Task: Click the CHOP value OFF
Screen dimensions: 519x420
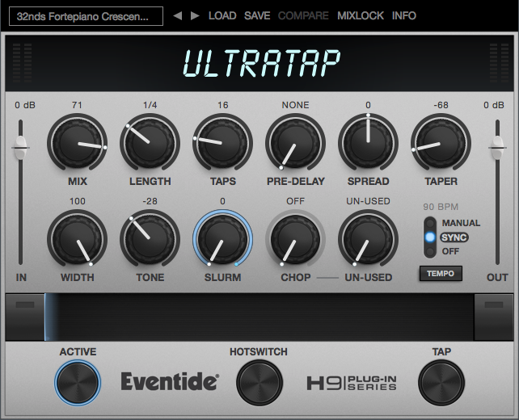Action: pos(295,201)
